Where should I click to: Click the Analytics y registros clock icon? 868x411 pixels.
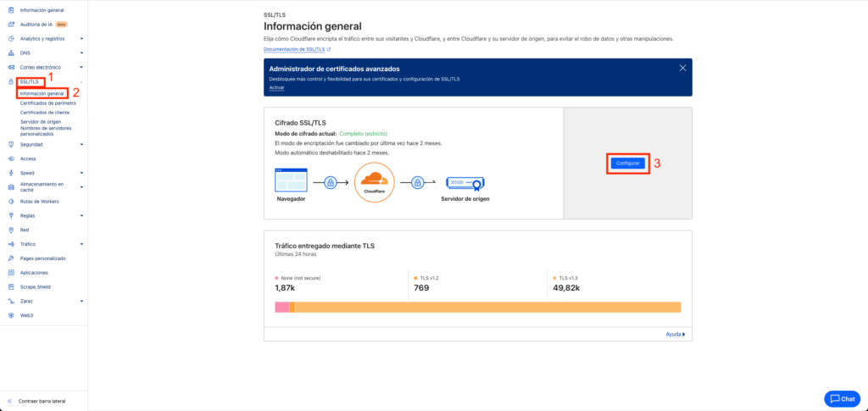tap(11, 39)
